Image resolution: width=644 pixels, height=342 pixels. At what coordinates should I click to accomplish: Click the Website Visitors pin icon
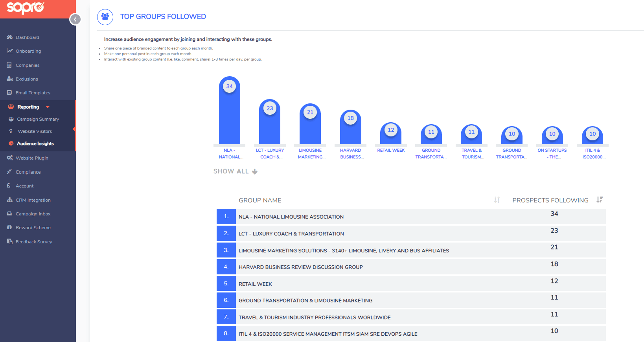point(11,131)
